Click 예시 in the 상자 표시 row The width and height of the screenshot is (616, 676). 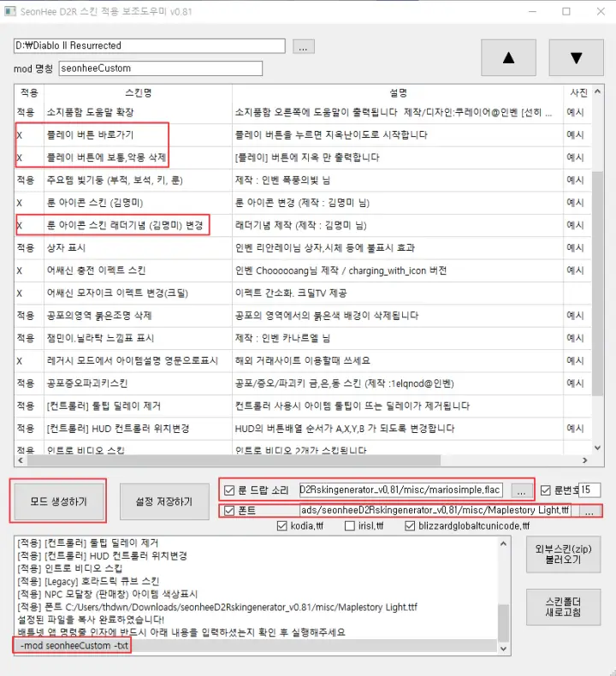pyautogui.click(x=575, y=248)
